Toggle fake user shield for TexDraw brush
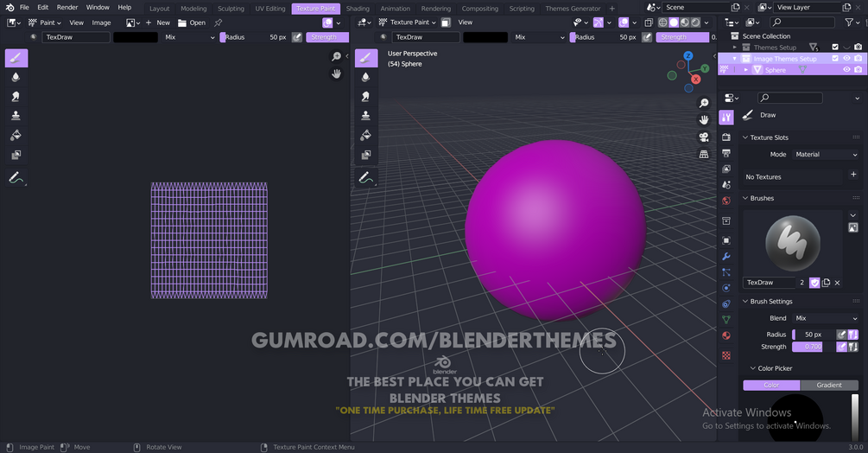This screenshot has height=453, width=868. pyautogui.click(x=814, y=283)
